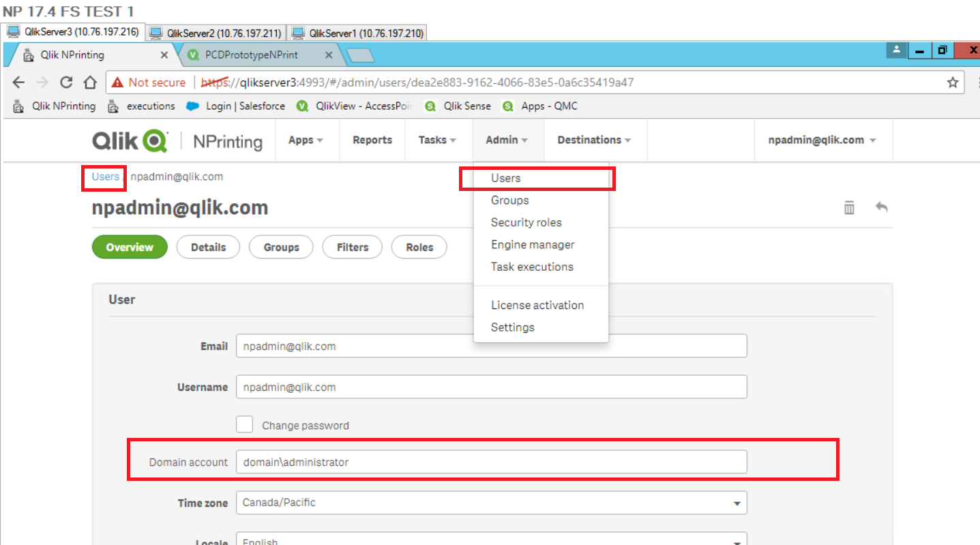Select Task executions in Admin menu
The height and width of the screenshot is (545, 980).
tap(541, 267)
